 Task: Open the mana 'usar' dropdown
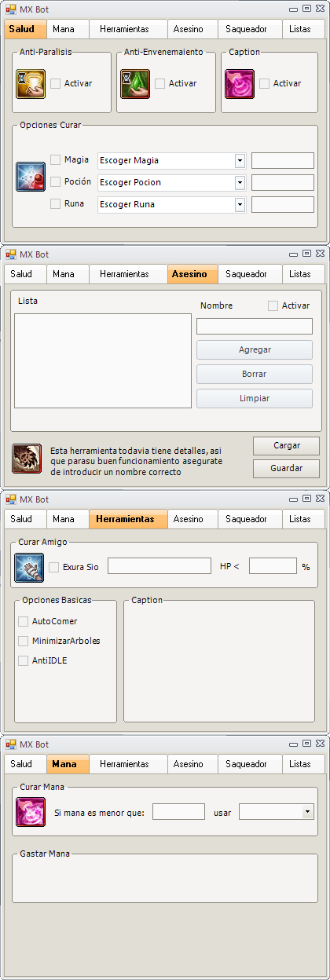click(x=277, y=812)
